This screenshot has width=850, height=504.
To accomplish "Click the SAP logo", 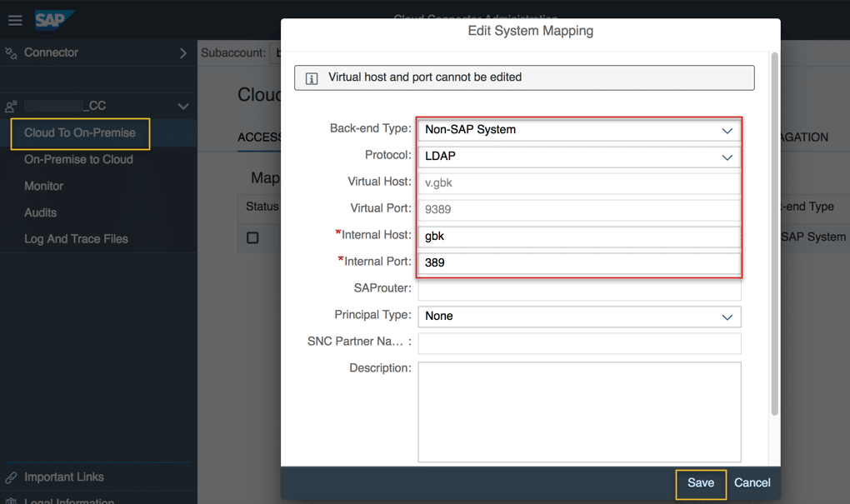I will (53, 20).
